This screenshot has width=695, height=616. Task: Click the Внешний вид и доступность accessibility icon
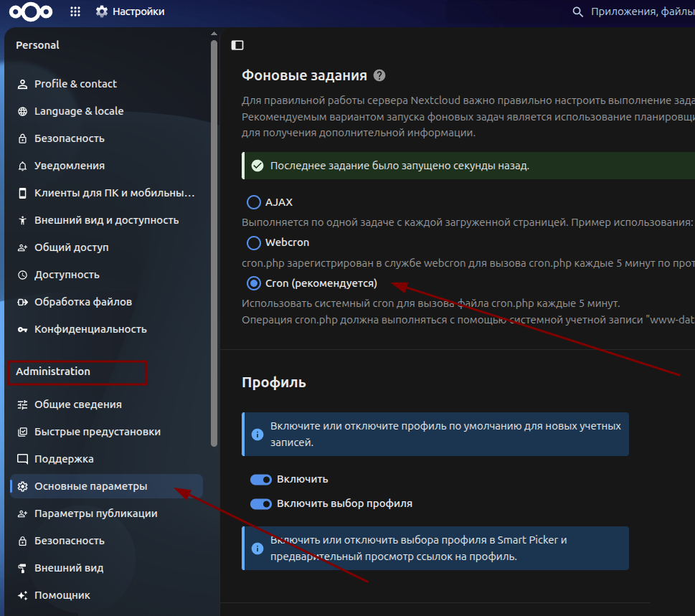(23, 220)
